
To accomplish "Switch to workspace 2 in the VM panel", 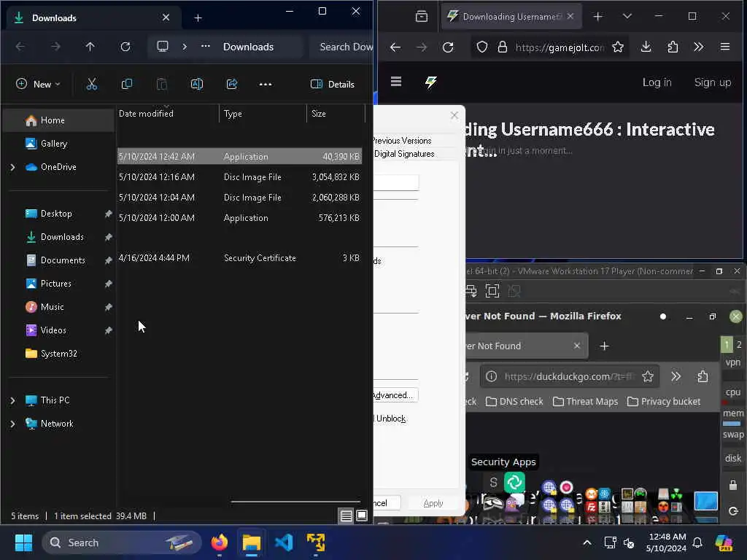I will point(739,344).
